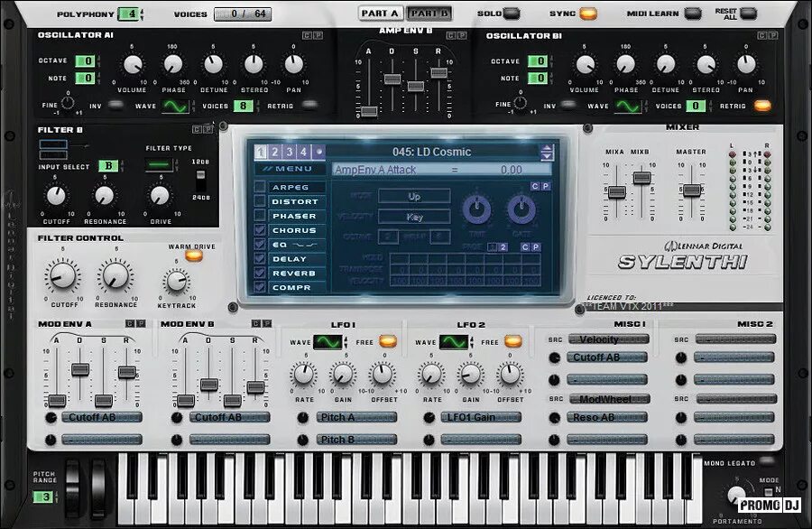The width and height of the screenshot is (812, 529).
Task: Open LFO 1 Wave selector
Action: point(328,342)
